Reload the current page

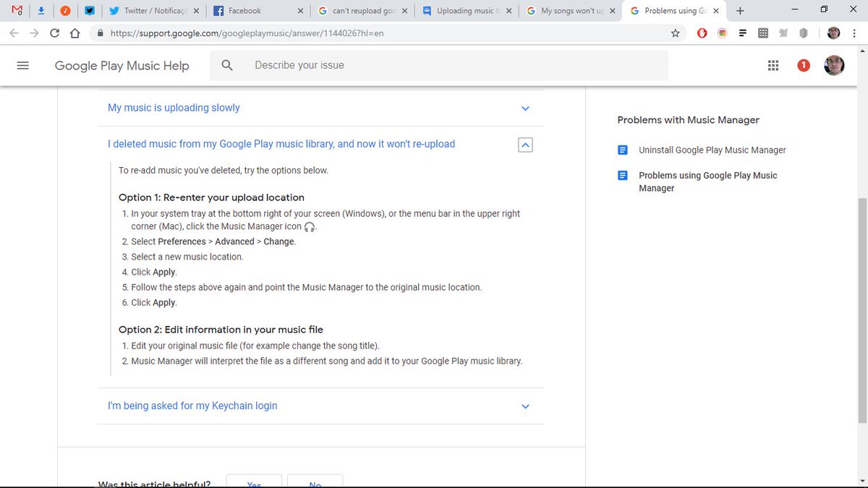tap(55, 33)
